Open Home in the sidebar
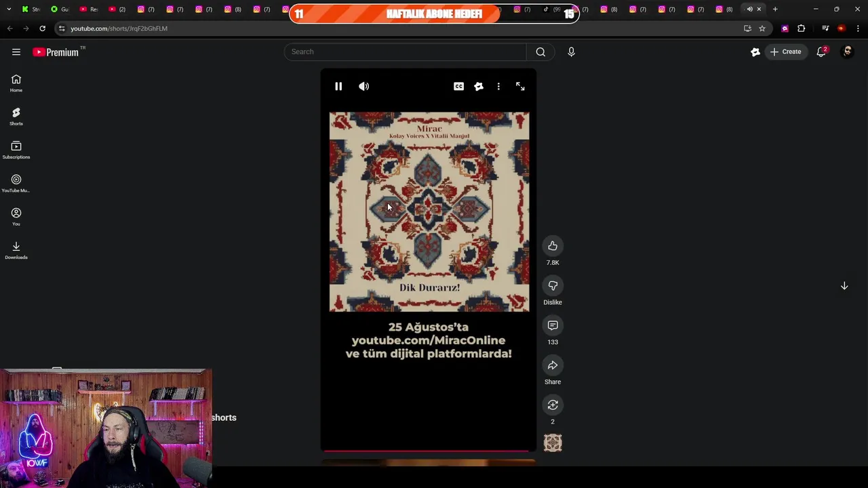The image size is (868, 488). 16,83
